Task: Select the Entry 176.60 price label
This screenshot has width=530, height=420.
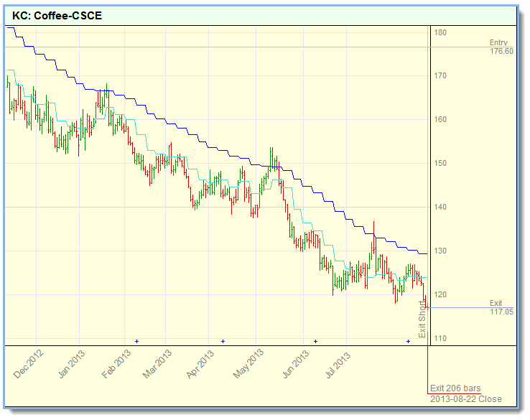Action: (x=501, y=47)
